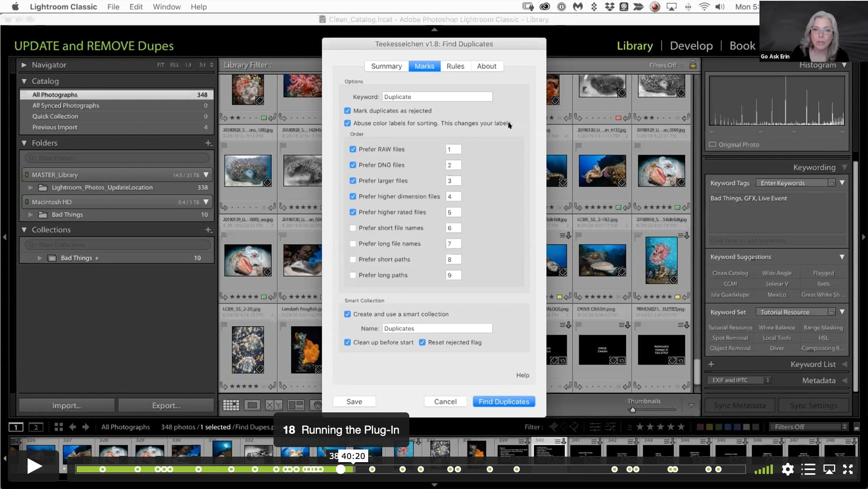
Task: Click the filmstrip grid shortcut icon
Action: point(59,427)
